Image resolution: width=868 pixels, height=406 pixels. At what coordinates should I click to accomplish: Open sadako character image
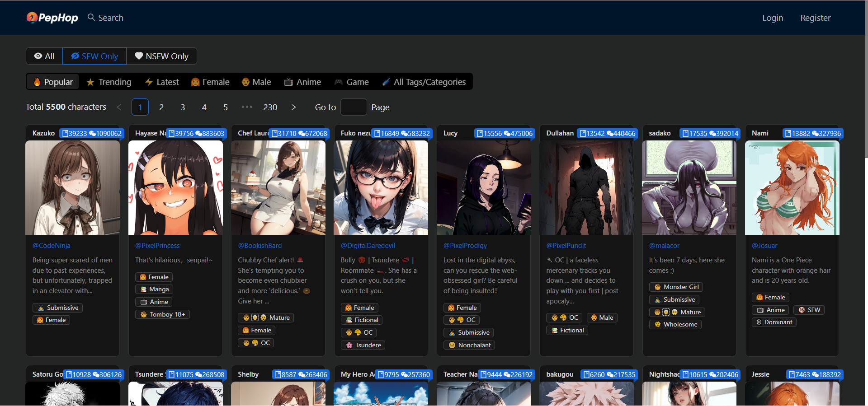[x=689, y=187]
